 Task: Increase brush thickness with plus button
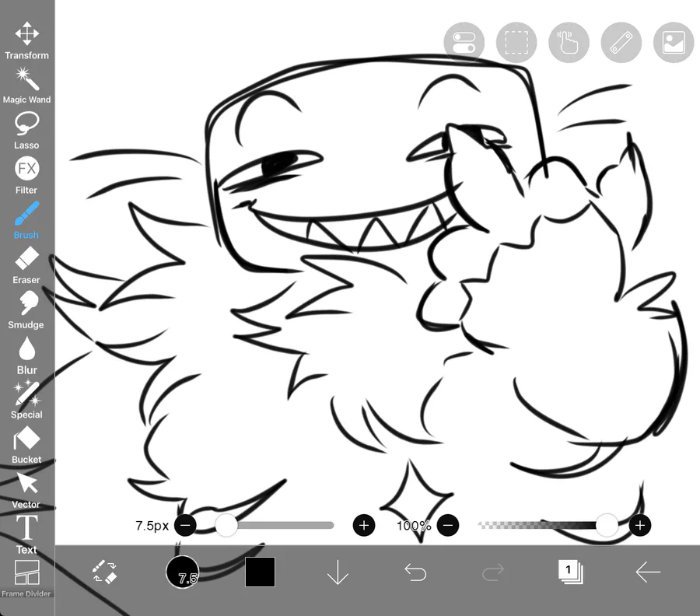coord(364,525)
